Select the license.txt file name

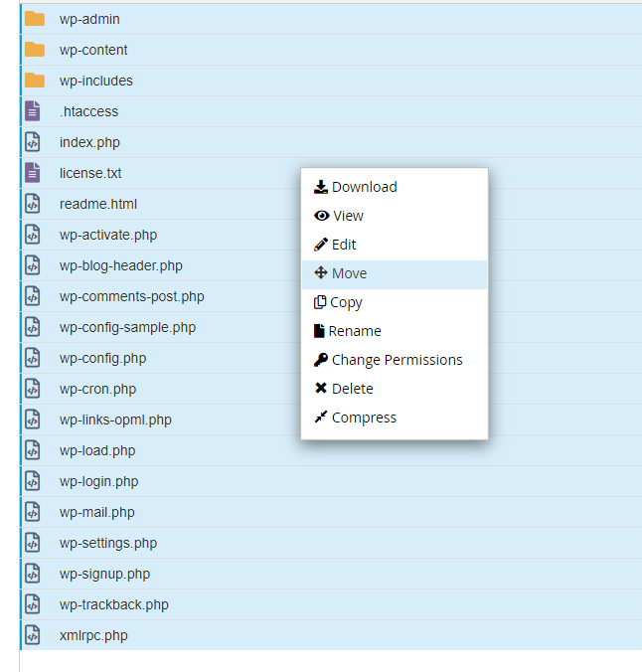(x=90, y=173)
